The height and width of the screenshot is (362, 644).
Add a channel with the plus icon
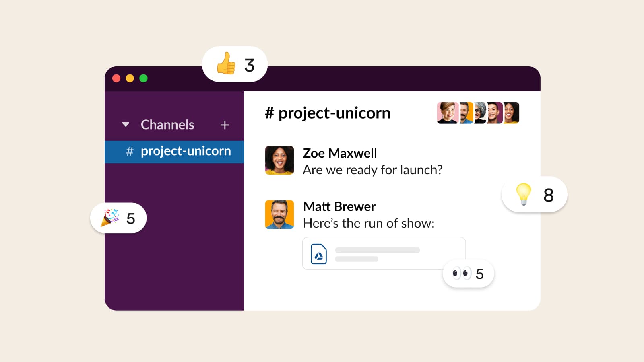tap(225, 125)
